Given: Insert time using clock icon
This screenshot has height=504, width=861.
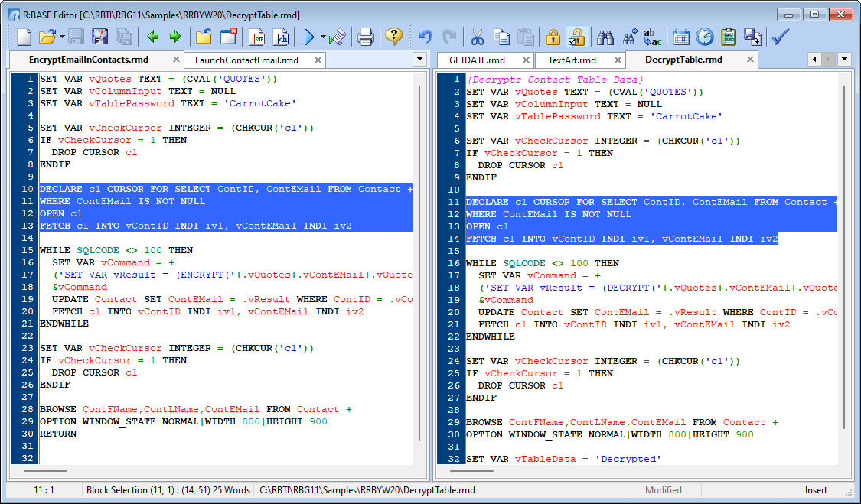Looking at the screenshot, I should pos(705,37).
